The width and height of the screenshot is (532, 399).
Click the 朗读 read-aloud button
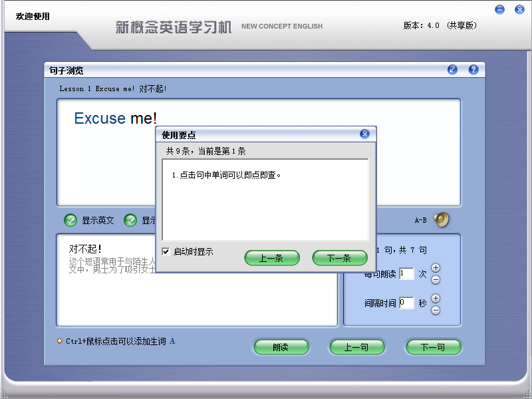coord(281,346)
